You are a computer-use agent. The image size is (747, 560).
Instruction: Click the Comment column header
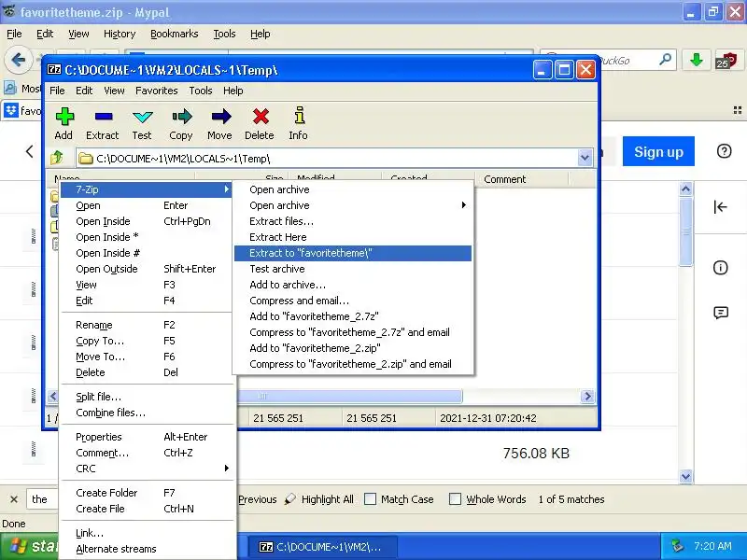pyautogui.click(x=522, y=179)
